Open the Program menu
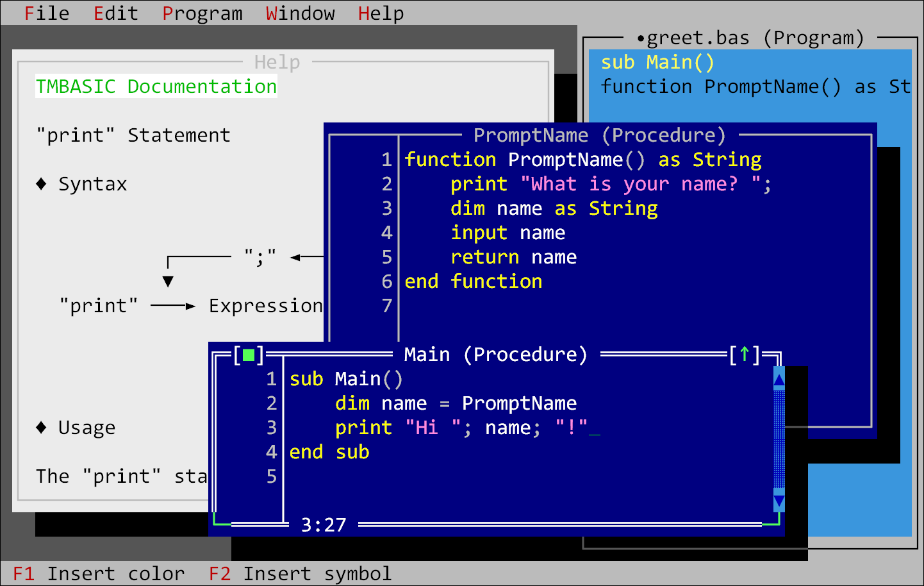 click(x=202, y=13)
